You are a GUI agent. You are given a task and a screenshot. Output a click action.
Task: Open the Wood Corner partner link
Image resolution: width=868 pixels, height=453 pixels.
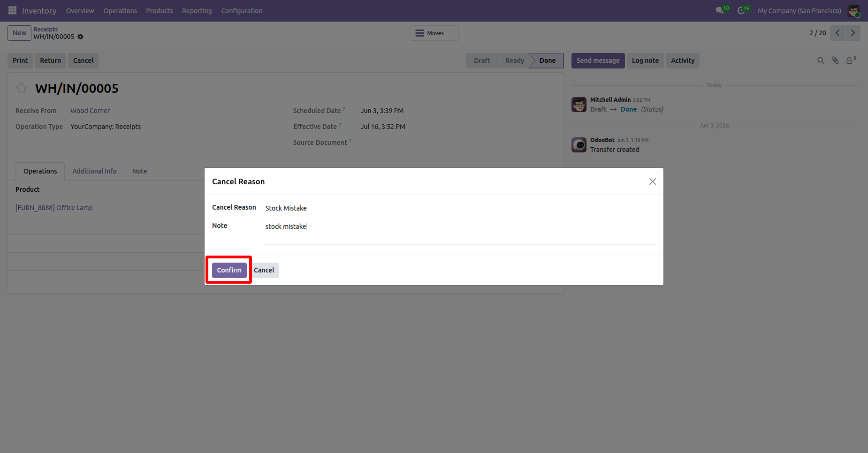[90, 111]
